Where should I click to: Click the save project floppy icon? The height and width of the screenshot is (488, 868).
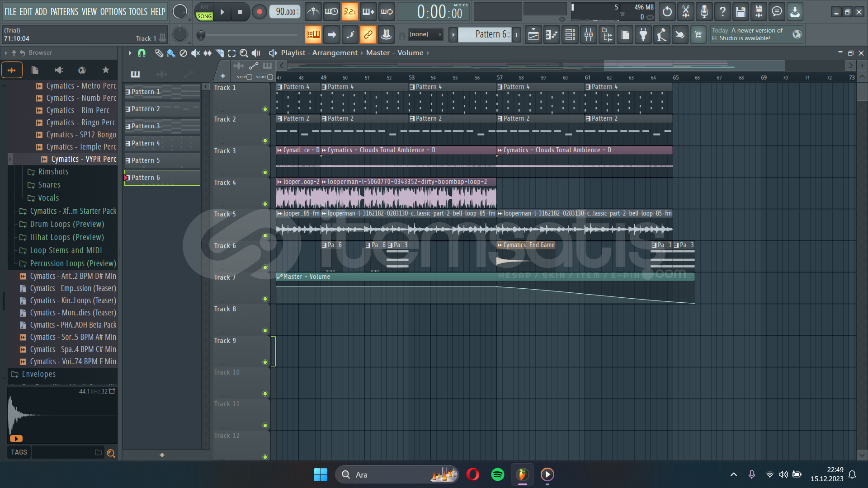[740, 12]
